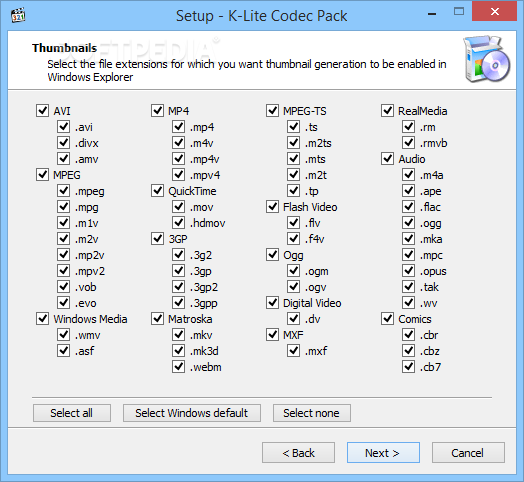Image resolution: width=524 pixels, height=482 pixels.
Task: Toggle the .m2ts checkbox
Action: (293, 142)
